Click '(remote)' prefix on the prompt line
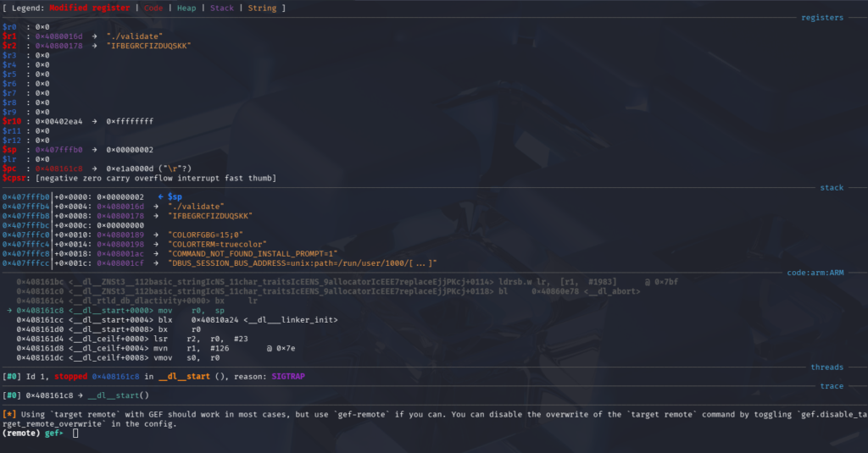 [x=21, y=434]
